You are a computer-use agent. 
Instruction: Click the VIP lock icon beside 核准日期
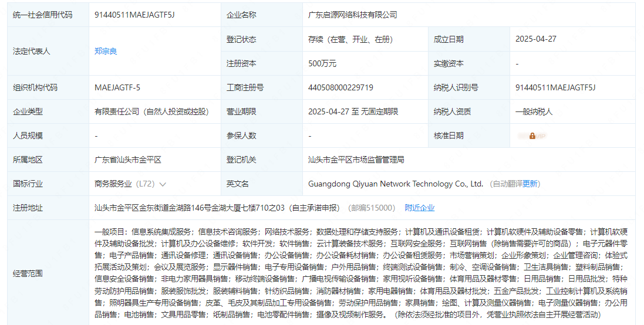coord(532,136)
